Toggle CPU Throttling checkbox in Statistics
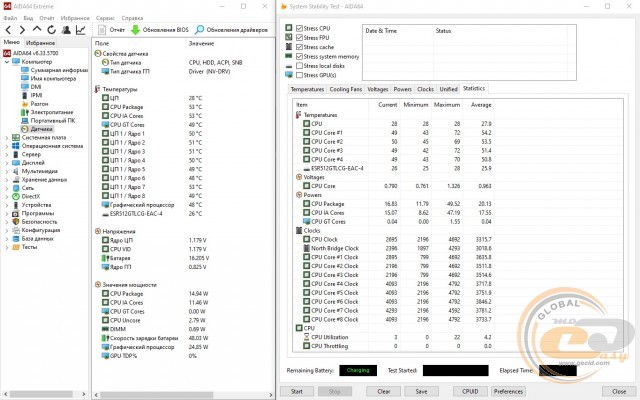 coord(307,346)
